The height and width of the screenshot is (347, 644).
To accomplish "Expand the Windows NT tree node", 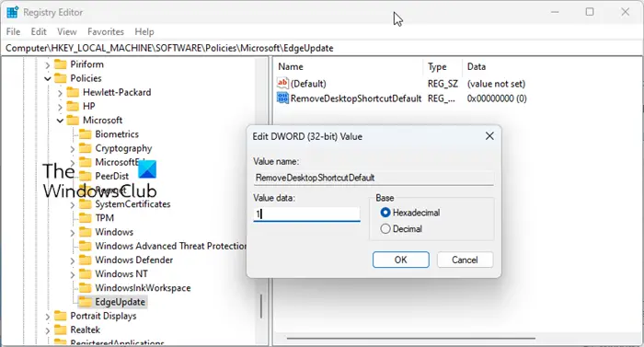I will point(73,275).
